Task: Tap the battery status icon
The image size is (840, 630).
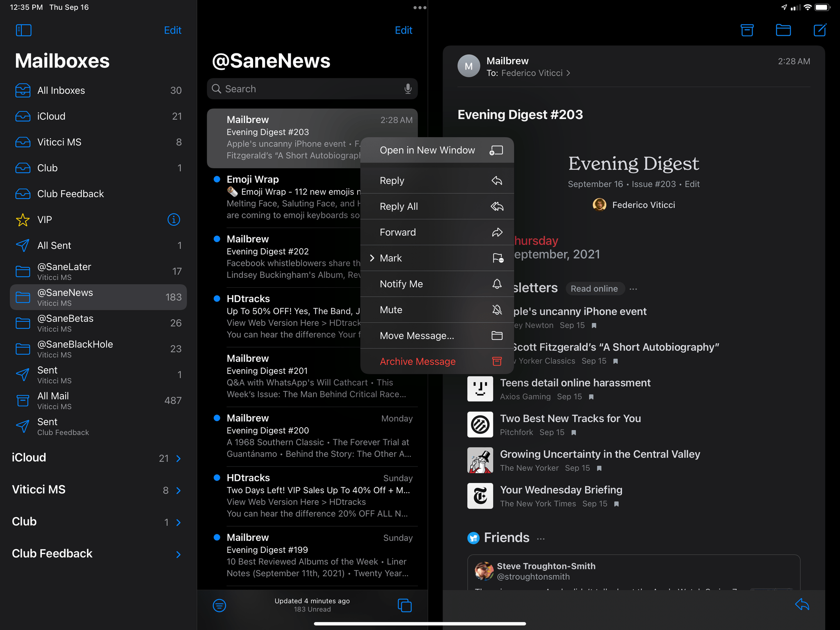Action: (x=822, y=7)
